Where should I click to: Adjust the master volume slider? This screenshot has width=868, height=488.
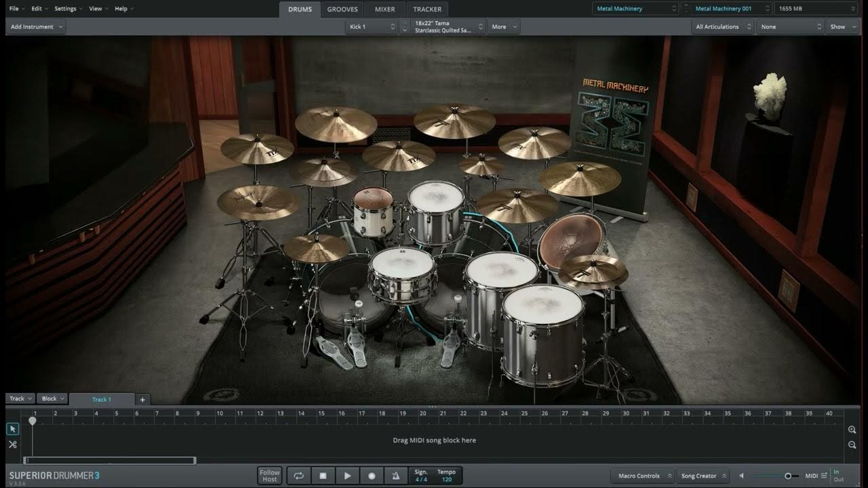point(787,476)
